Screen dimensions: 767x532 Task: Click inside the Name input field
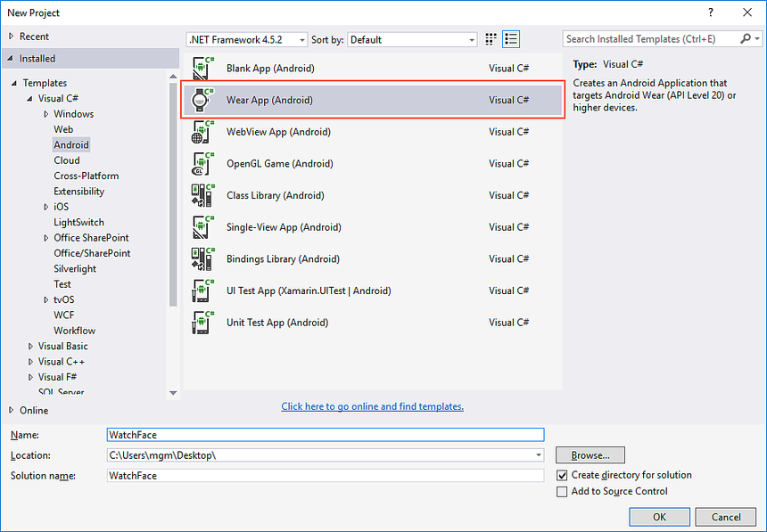[325, 434]
